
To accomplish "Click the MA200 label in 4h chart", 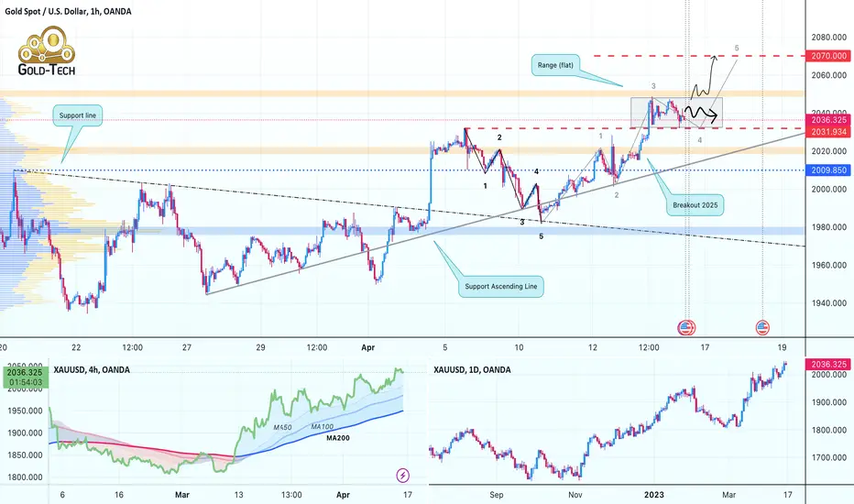I will coord(338,437).
